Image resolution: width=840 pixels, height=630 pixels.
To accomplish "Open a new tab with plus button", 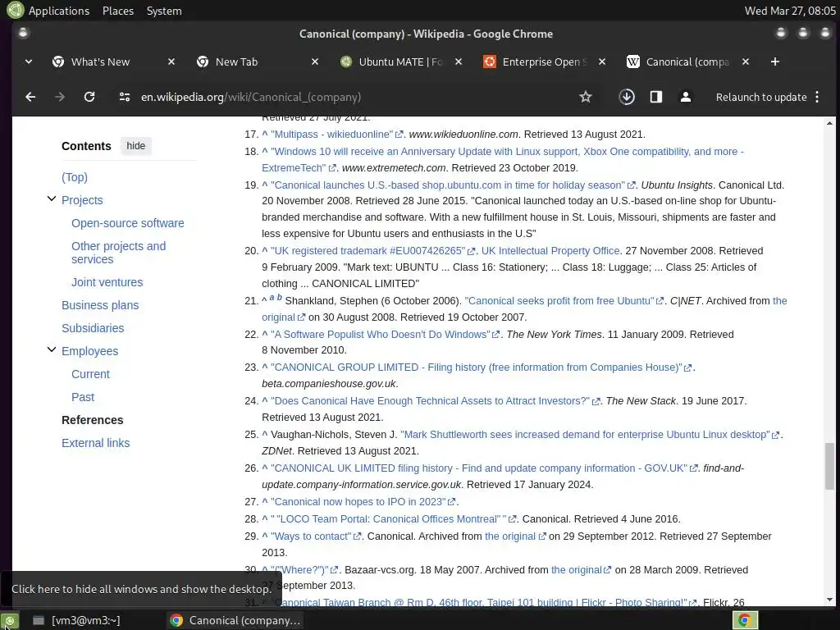I will click(x=774, y=62).
